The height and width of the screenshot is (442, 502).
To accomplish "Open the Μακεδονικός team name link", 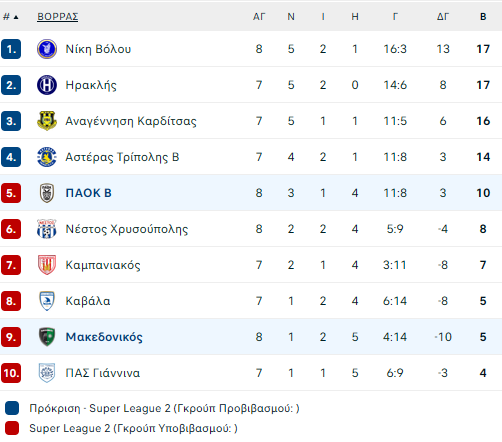I will click(104, 337).
